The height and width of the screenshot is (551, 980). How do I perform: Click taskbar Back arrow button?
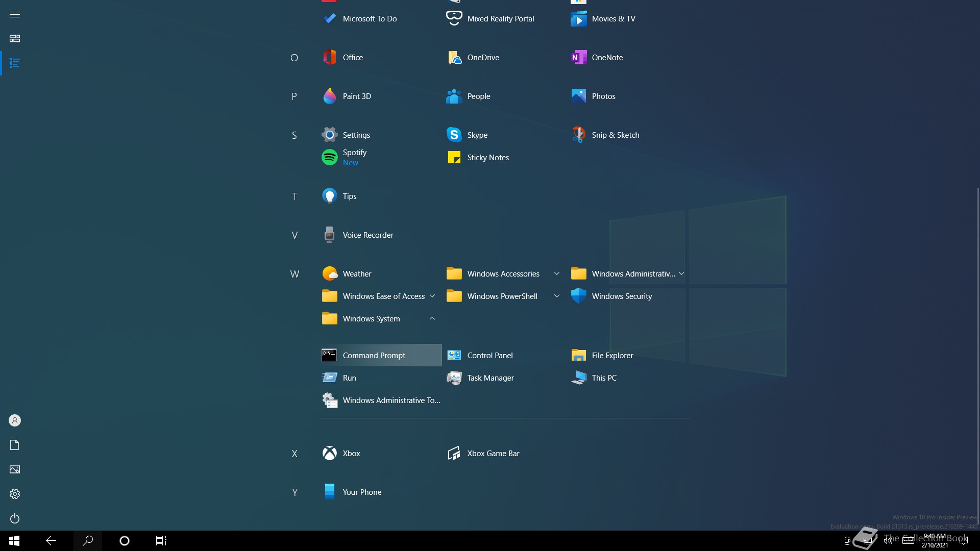[51, 541]
